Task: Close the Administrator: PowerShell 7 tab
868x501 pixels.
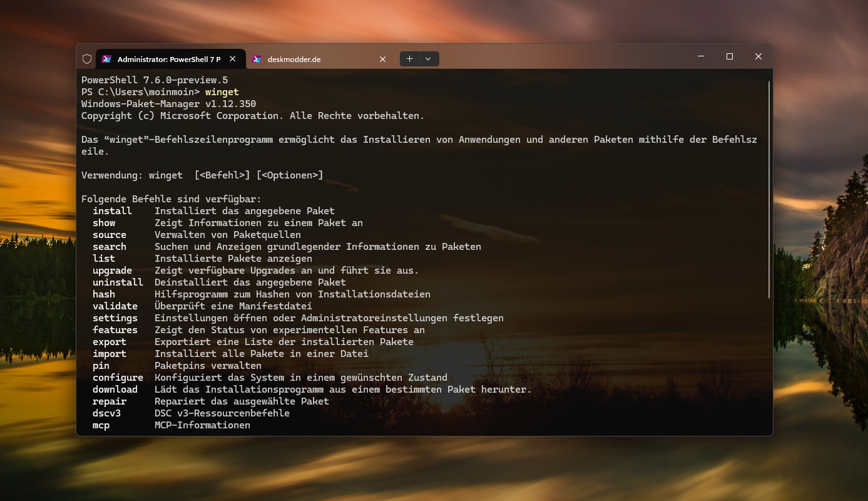Action: pos(232,59)
